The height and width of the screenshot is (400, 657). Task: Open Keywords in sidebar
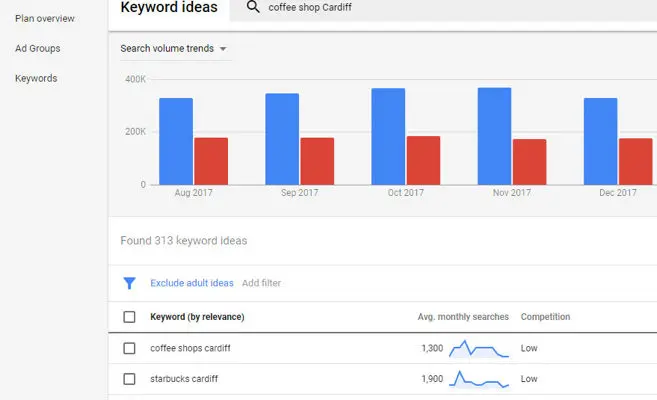(x=36, y=78)
